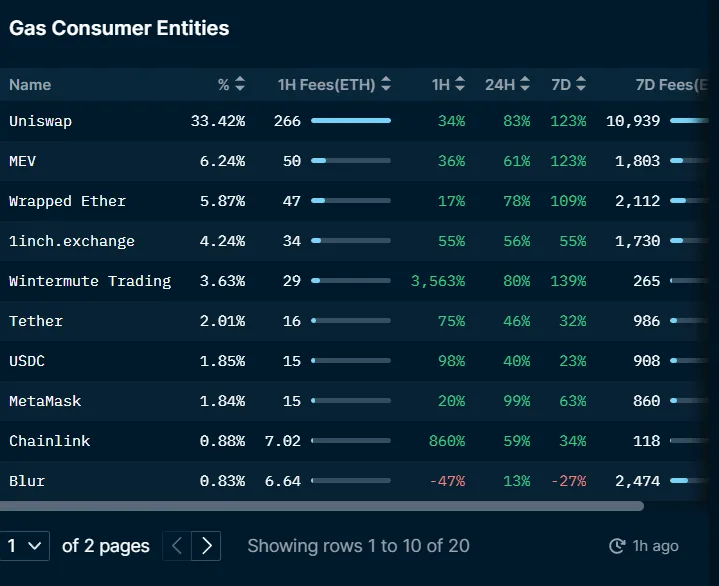Sort by the 24H column arrows
The width and height of the screenshot is (719, 586).
coord(525,84)
